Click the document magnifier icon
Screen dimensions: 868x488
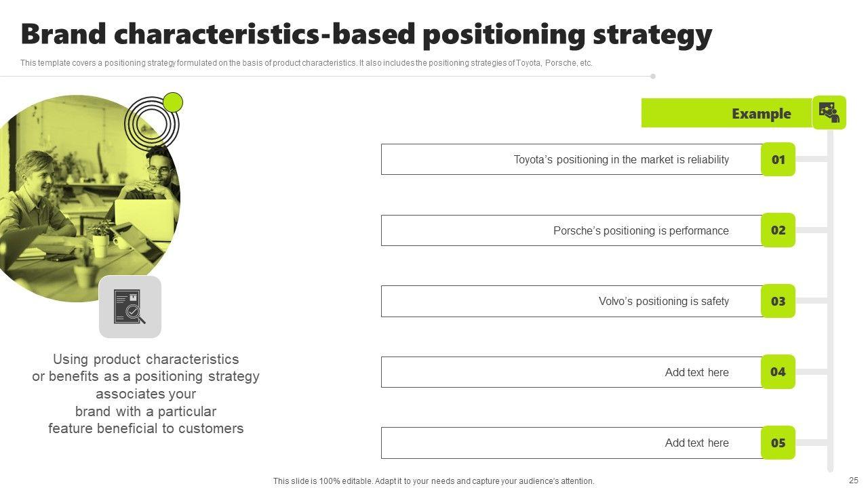[x=130, y=306]
